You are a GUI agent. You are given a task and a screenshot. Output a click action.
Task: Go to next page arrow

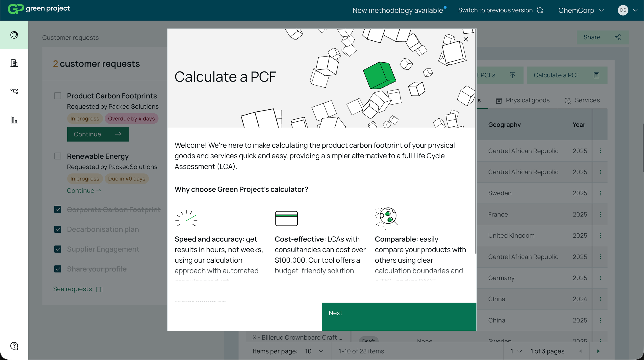pyautogui.click(x=598, y=351)
